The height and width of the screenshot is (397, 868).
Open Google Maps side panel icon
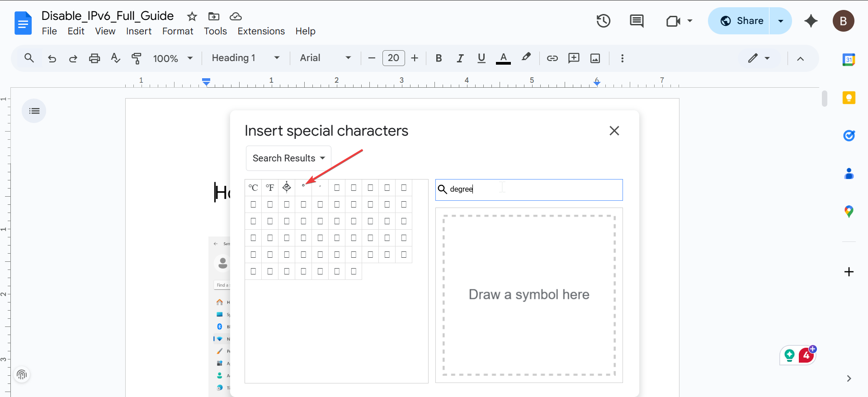pyautogui.click(x=849, y=211)
